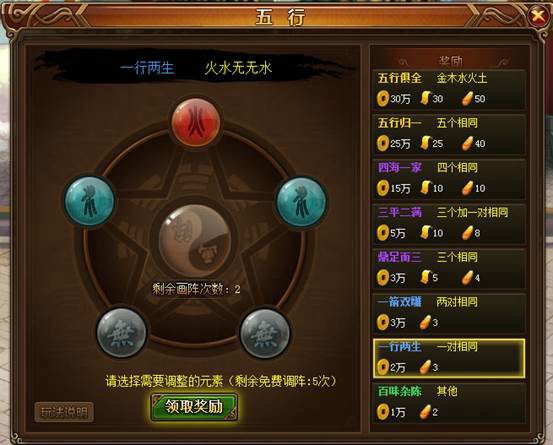Open the 玩法说明 gameplay instructions button

tap(64, 412)
